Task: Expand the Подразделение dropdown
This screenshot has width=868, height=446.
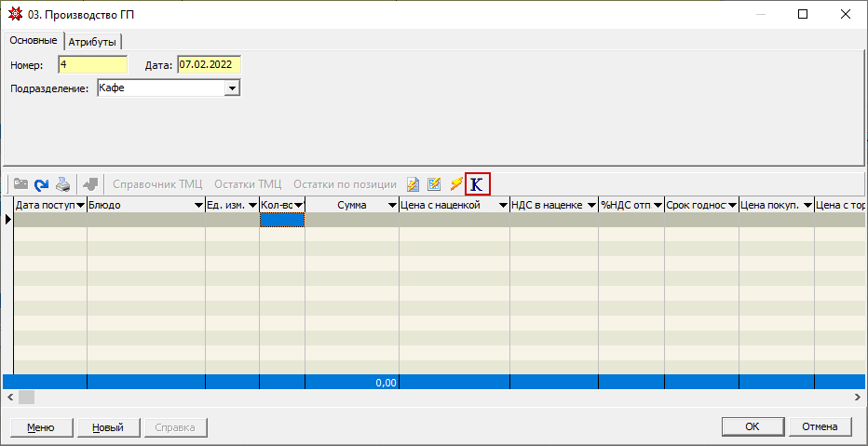Action: pos(232,88)
